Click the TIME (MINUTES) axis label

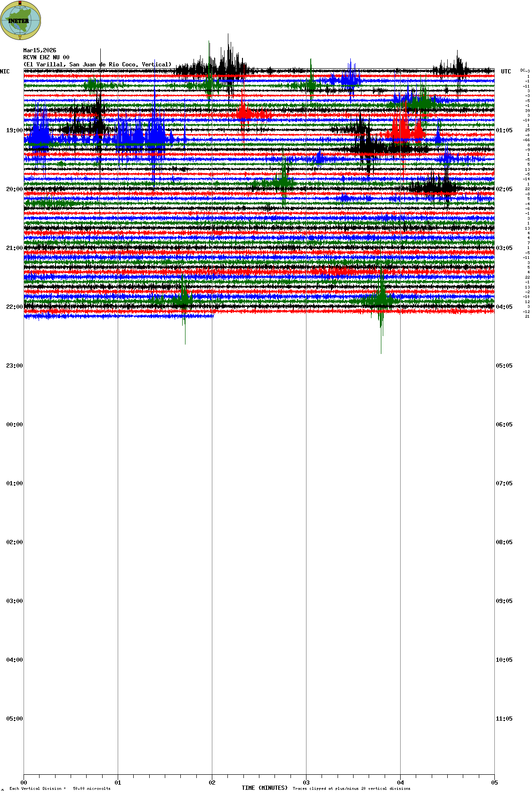tap(265, 788)
